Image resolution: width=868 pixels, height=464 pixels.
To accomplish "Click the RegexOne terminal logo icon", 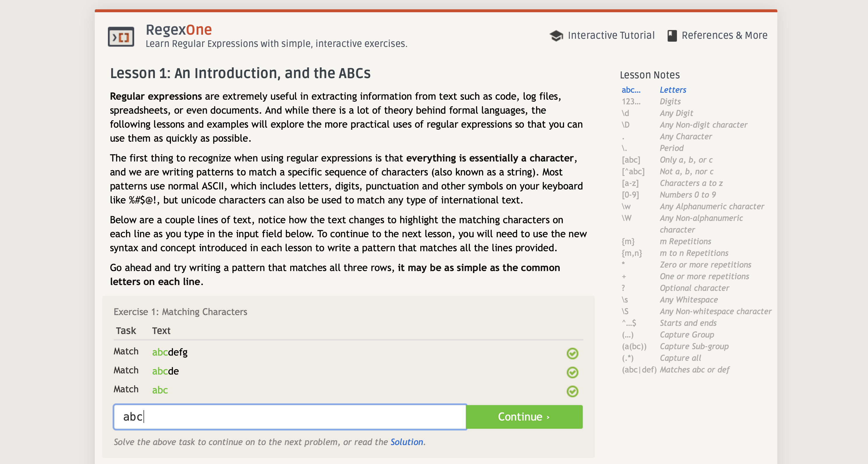I will click(x=121, y=36).
